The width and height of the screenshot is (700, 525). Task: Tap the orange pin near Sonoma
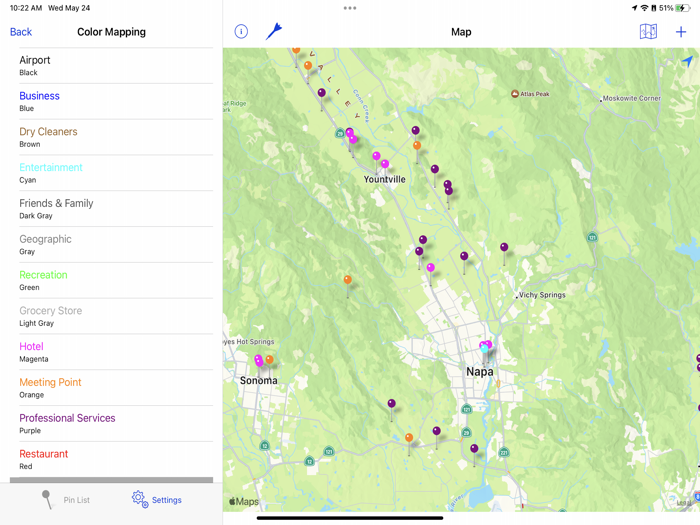pyautogui.click(x=269, y=359)
